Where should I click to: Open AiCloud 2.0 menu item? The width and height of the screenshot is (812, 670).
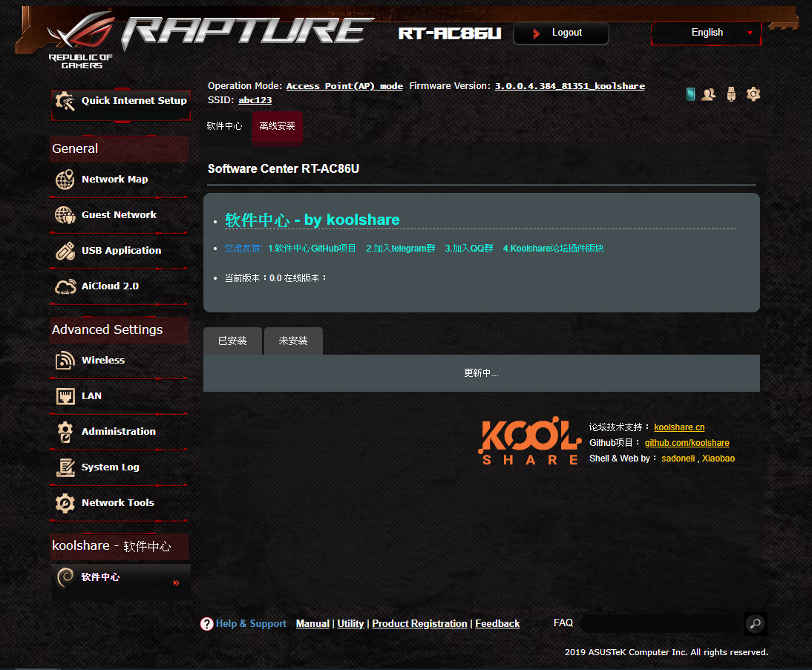(119, 286)
